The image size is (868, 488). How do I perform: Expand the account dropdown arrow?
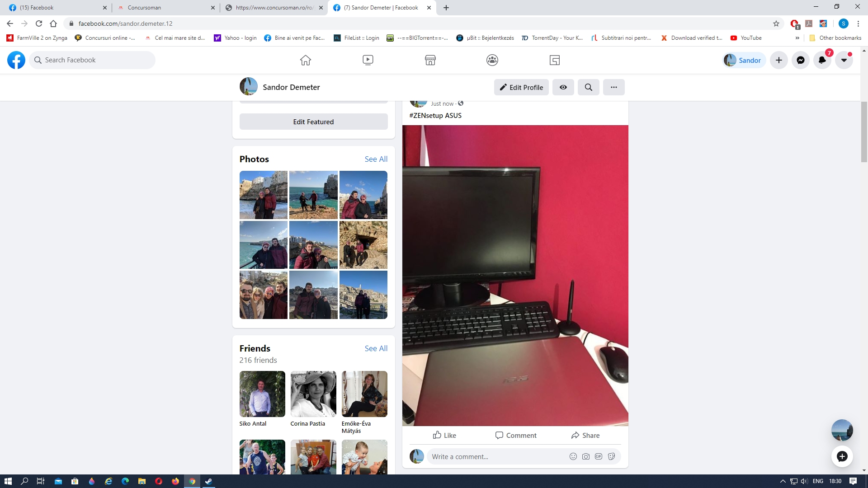pos(844,60)
